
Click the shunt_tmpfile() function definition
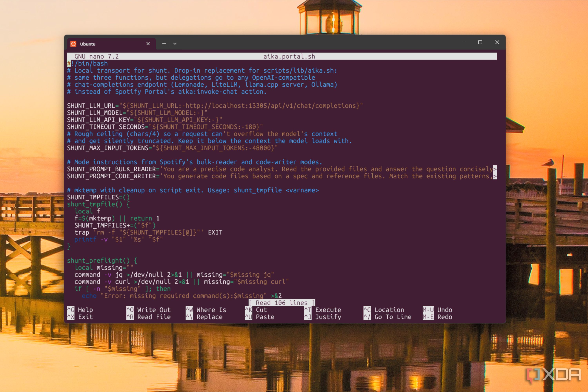click(98, 204)
